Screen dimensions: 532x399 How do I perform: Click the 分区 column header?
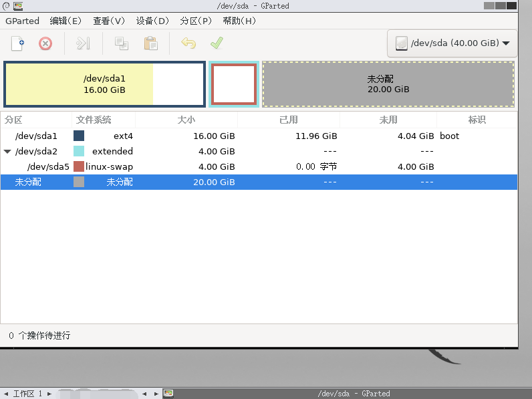click(x=36, y=120)
